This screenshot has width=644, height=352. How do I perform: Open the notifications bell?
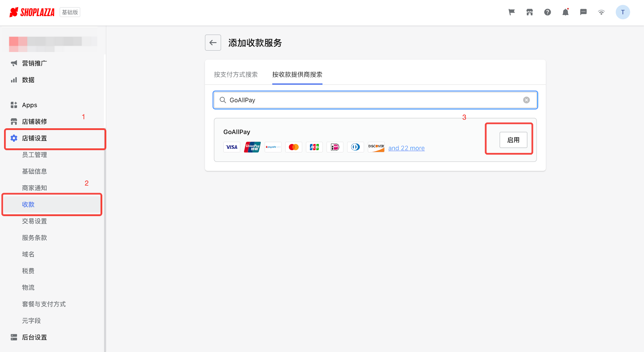566,12
